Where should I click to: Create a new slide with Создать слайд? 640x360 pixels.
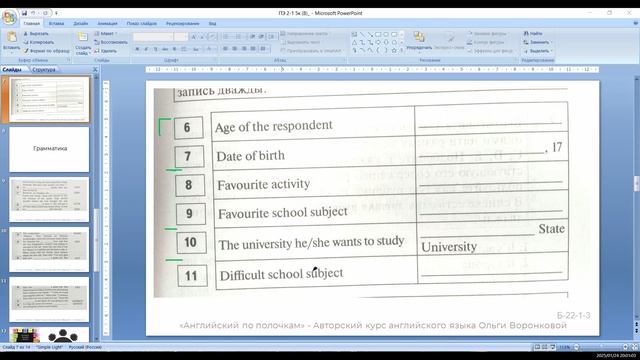coord(83,43)
